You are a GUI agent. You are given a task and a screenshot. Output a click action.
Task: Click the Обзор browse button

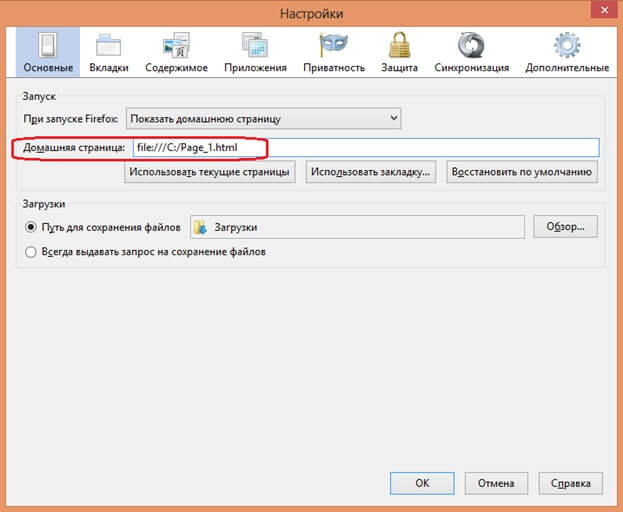[565, 227]
